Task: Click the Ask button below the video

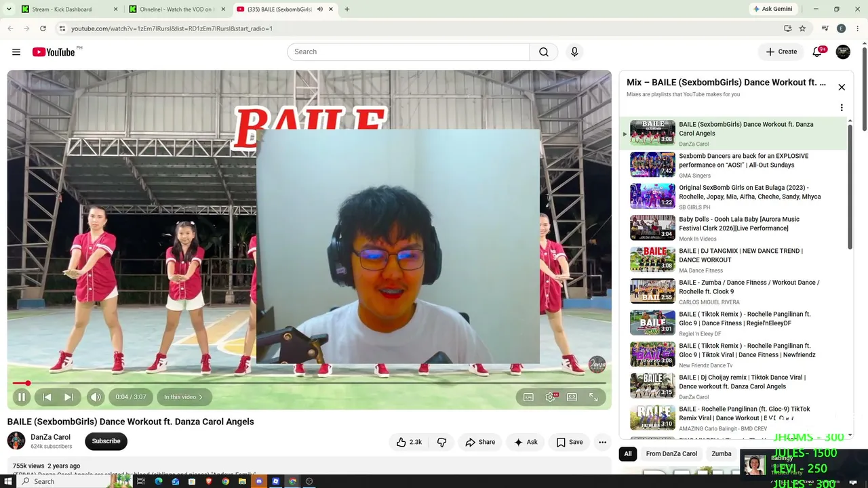Action: coord(526,442)
